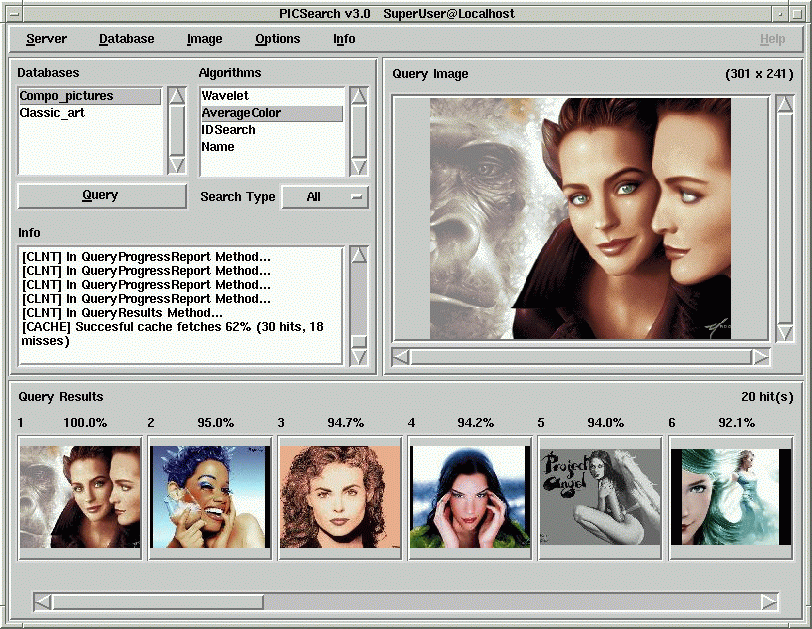
Task: Click left arrow of Query Results scrollbar
Action: pyautogui.click(x=42, y=602)
